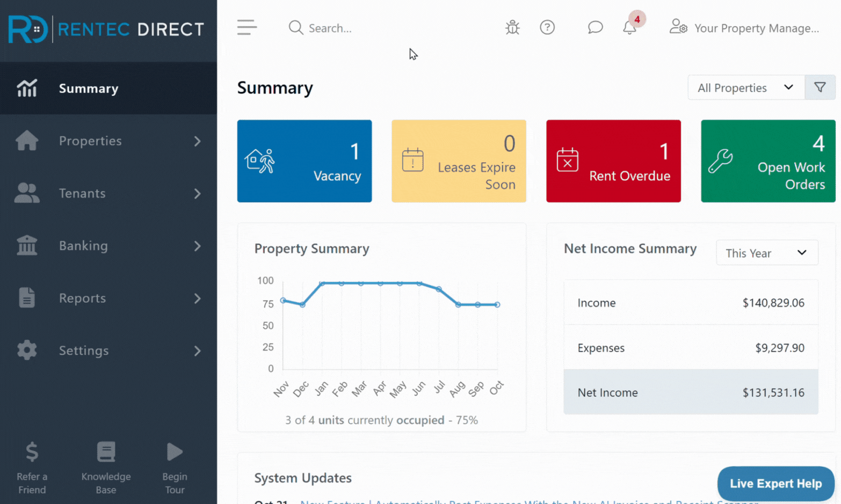
Task: Expand Properties submenu chevron
Action: coord(198,141)
